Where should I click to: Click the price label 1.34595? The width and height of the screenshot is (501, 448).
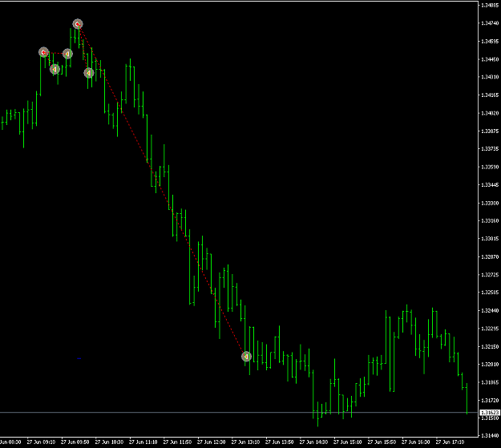tap(490, 41)
